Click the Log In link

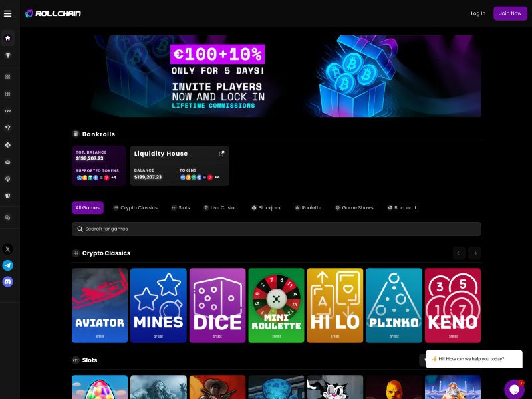point(478,13)
